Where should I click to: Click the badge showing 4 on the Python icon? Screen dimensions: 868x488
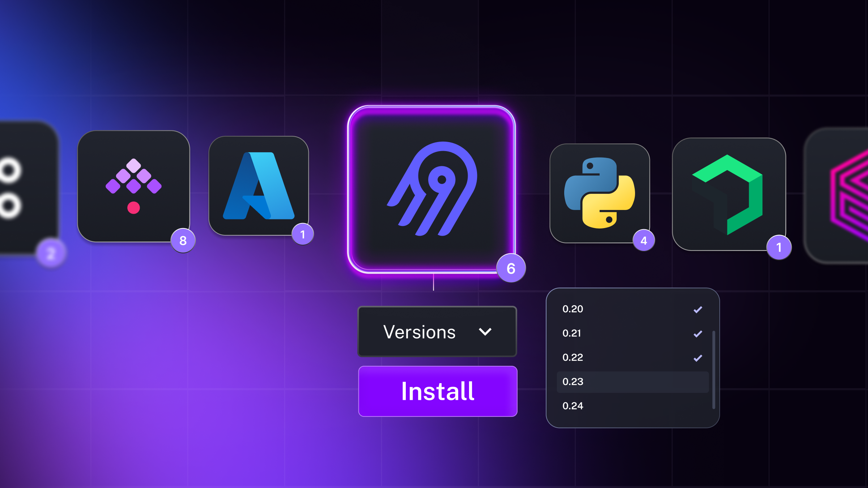(x=643, y=240)
